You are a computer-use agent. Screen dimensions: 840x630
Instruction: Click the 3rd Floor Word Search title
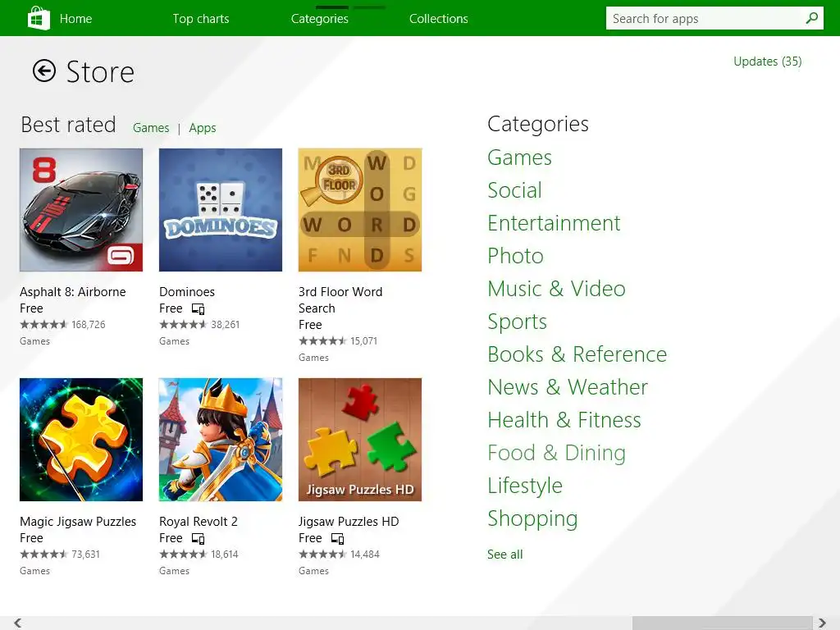(340, 300)
